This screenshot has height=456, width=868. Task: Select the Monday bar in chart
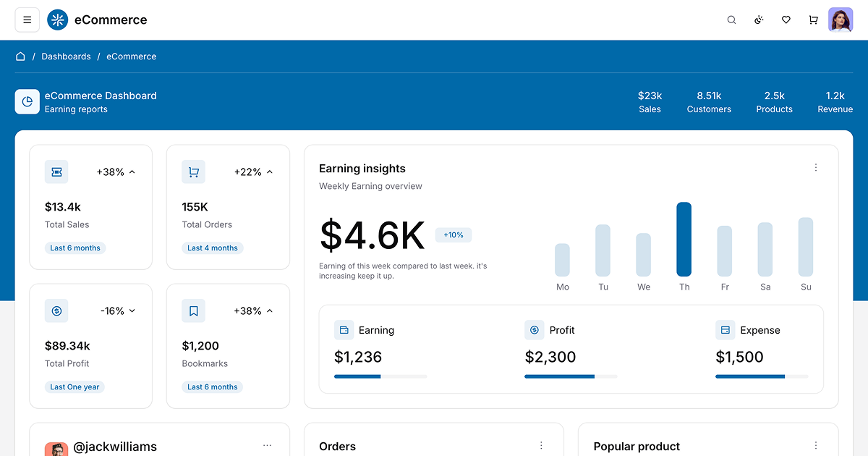tap(563, 260)
